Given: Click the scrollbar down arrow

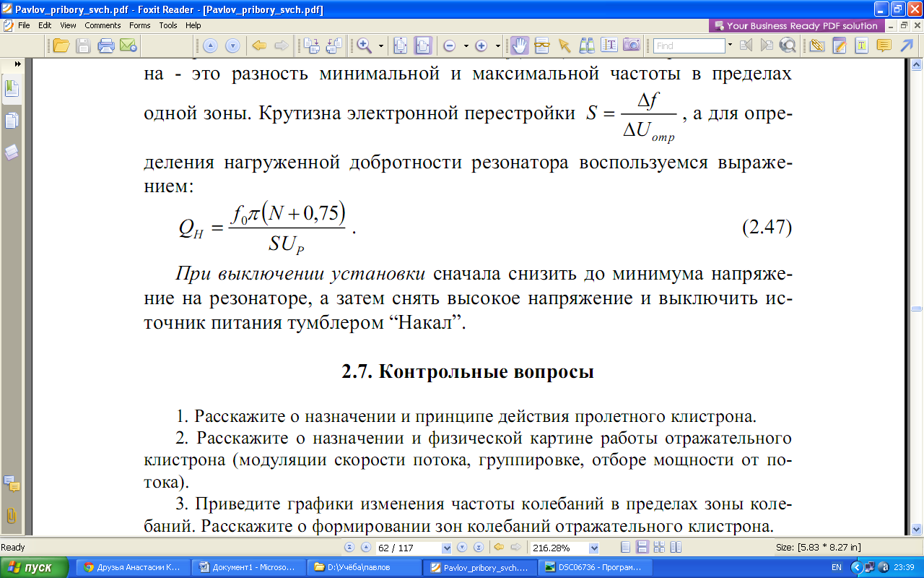Looking at the screenshot, I should pyautogui.click(x=916, y=531).
